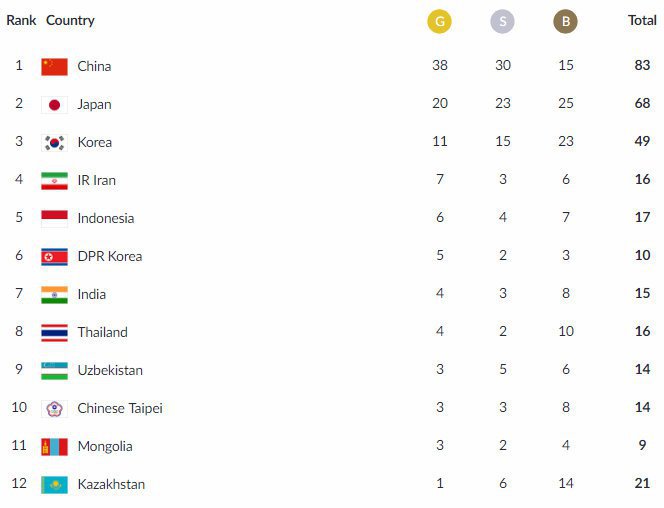Click the Rank column header
The height and width of the screenshot is (508, 664).
tap(21, 20)
